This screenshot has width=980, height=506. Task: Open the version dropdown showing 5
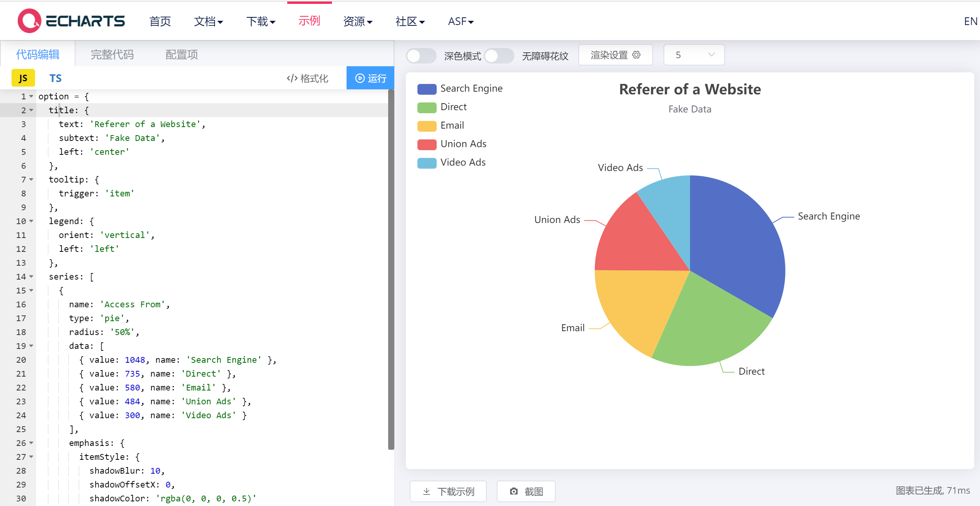(x=694, y=55)
